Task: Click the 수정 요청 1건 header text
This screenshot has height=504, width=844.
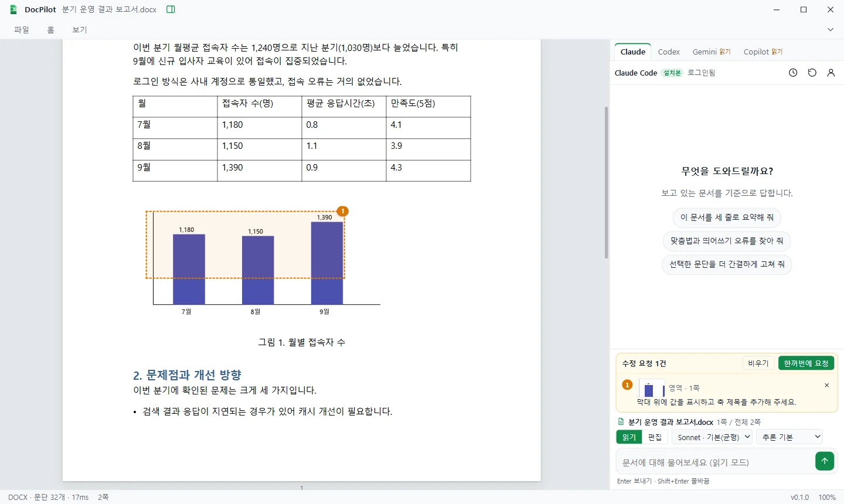Action: tap(644, 363)
